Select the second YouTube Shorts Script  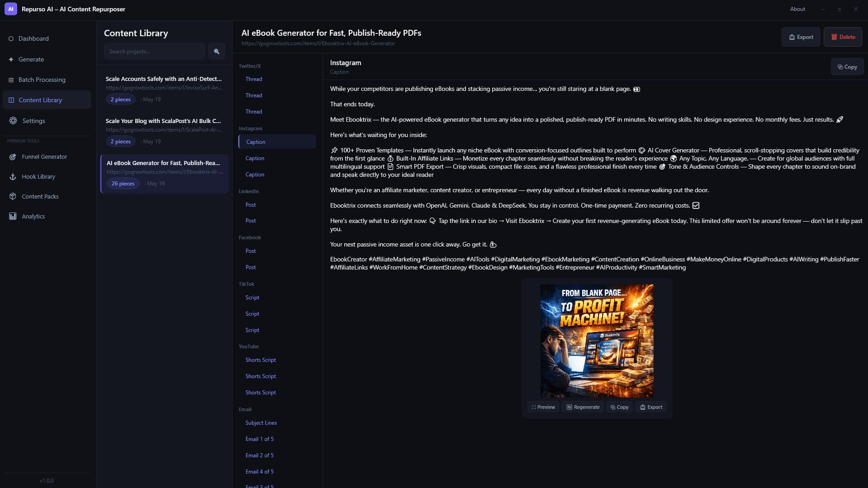(277, 376)
